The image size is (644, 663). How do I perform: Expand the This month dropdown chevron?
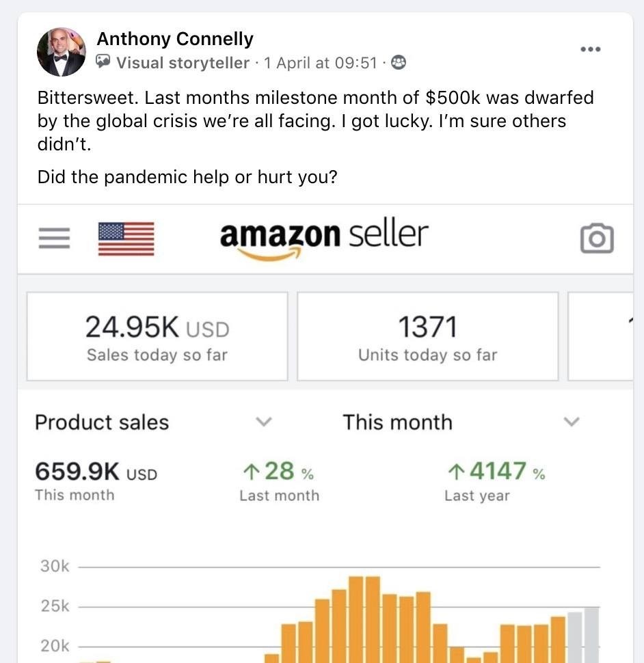pyautogui.click(x=572, y=422)
